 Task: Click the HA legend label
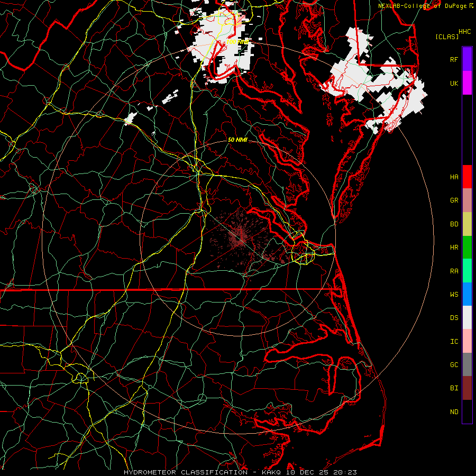tap(454, 177)
